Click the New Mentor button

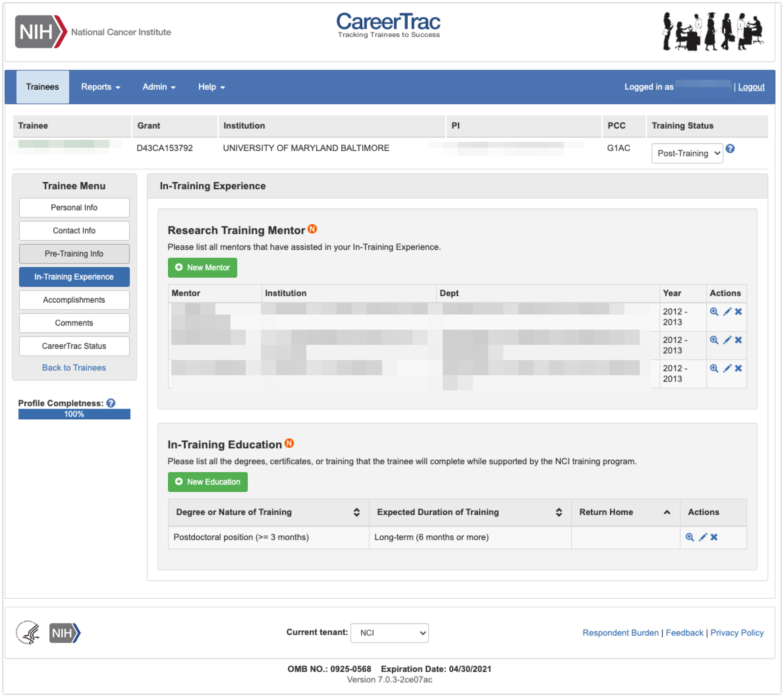coord(202,267)
